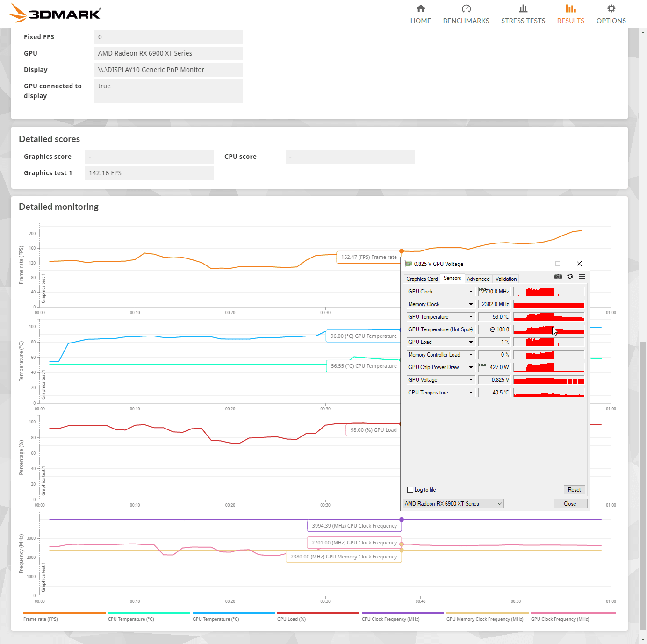647x644 pixels.
Task: Switch to the Graphics Card tab
Action: click(422, 279)
